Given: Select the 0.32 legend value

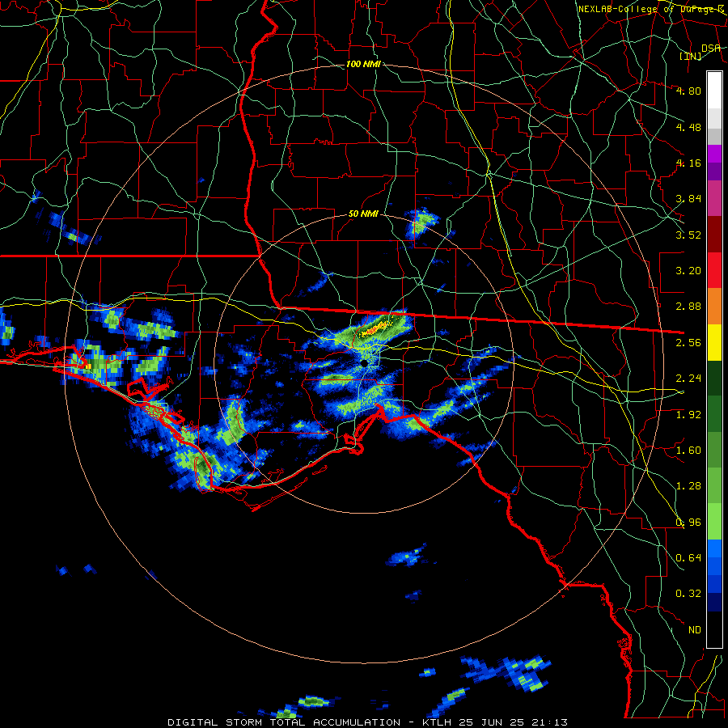Looking at the screenshot, I should pos(688,594).
